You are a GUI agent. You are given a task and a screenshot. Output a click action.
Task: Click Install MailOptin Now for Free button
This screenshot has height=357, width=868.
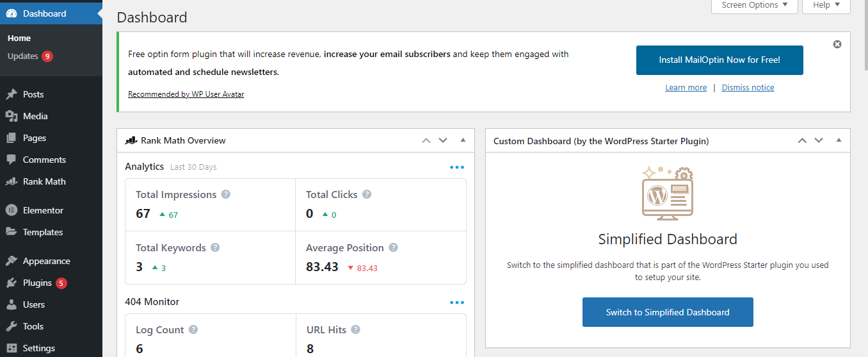[719, 60]
